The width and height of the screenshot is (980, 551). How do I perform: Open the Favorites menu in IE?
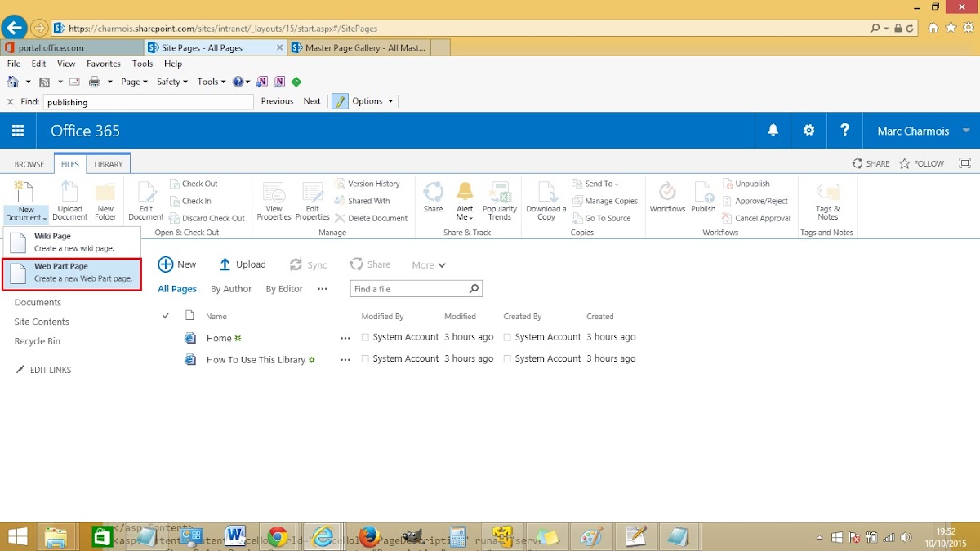[x=104, y=64]
